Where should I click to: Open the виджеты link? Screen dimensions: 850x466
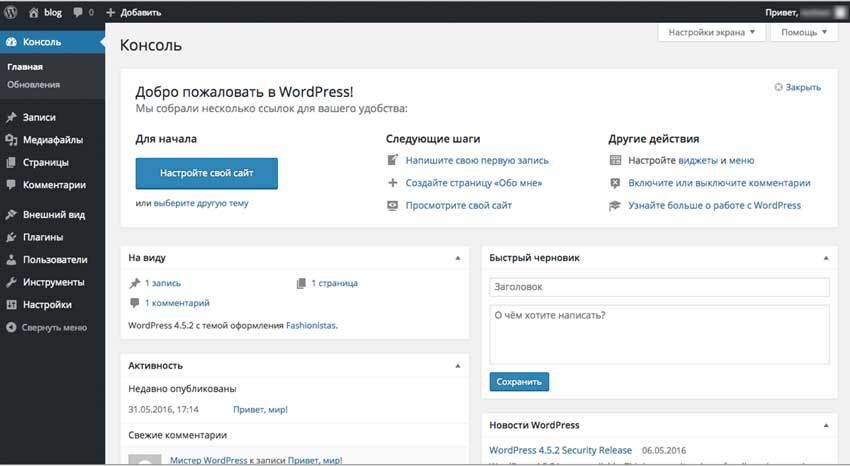coord(698,160)
